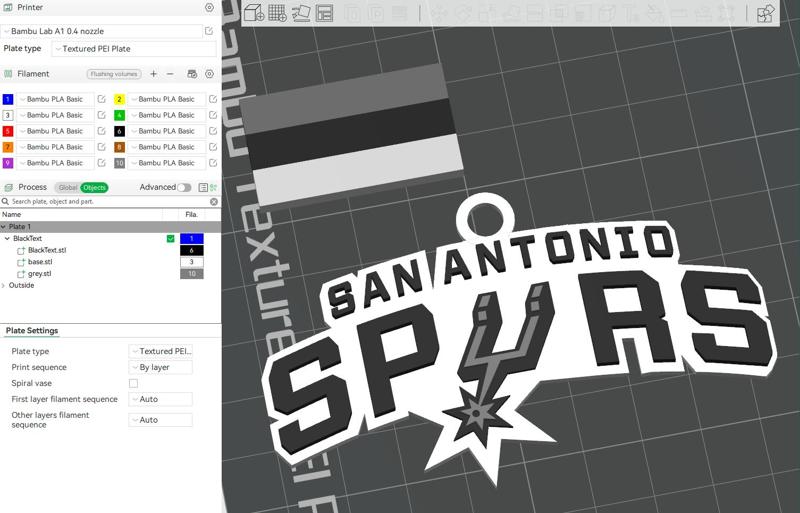Edit filament 3 preset icon
The height and width of the screenshot is (513, 800).
coord(102,115)
